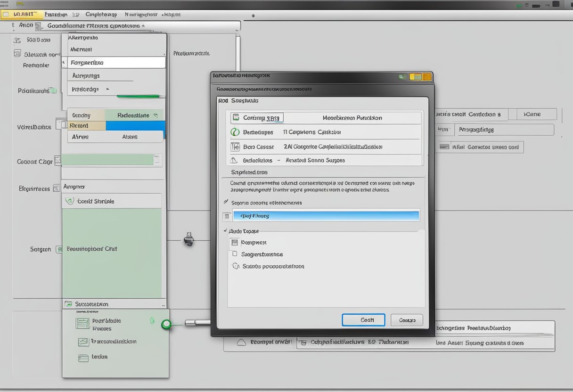Image resolution: width=573 pixels, height=392 pixels.
Task: Collapse the Aude Topase section
Action: (x=225, y=231)
